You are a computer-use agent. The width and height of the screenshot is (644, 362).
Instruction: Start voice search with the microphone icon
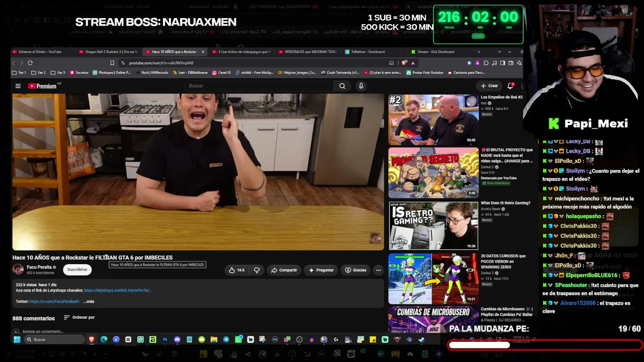(x=361, y=86)
